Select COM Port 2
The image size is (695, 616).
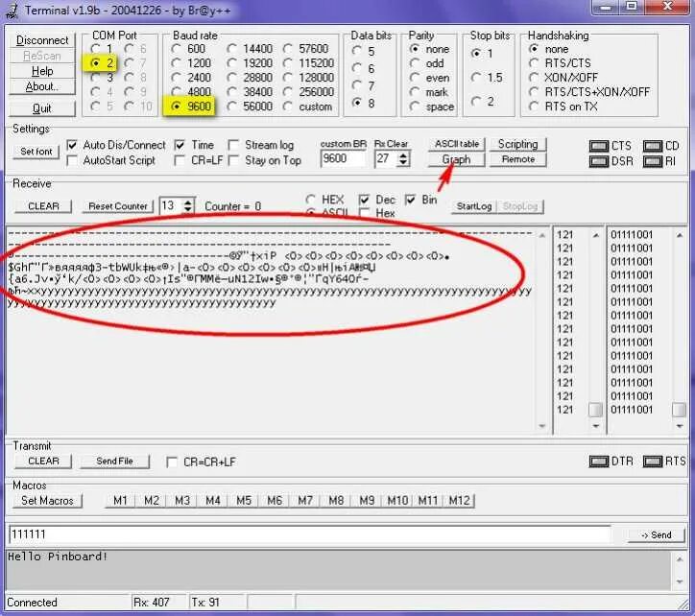(95, 63)
